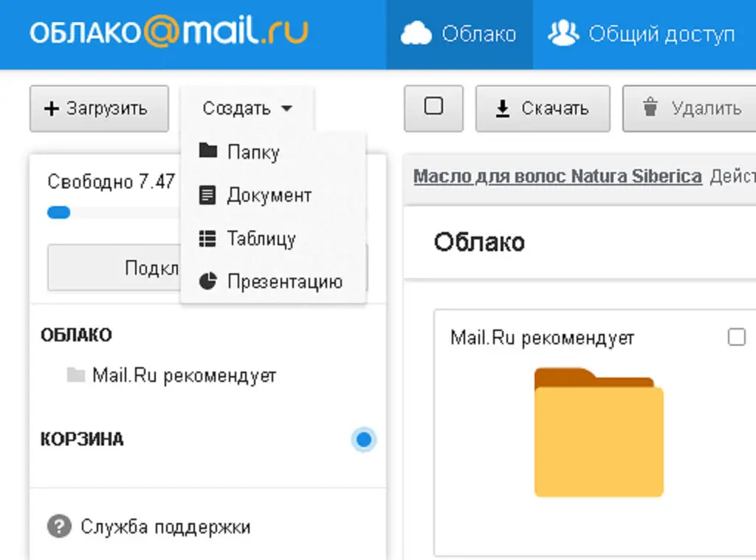Click the download arrow icon on Скачать
This screenshot has width=756, height=560.
[501, 108]
